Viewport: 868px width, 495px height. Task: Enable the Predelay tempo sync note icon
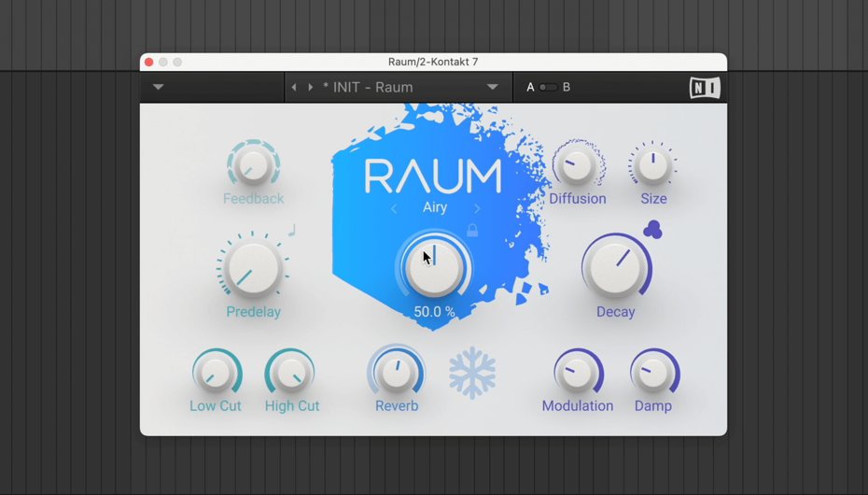click(x=291, y=229)
